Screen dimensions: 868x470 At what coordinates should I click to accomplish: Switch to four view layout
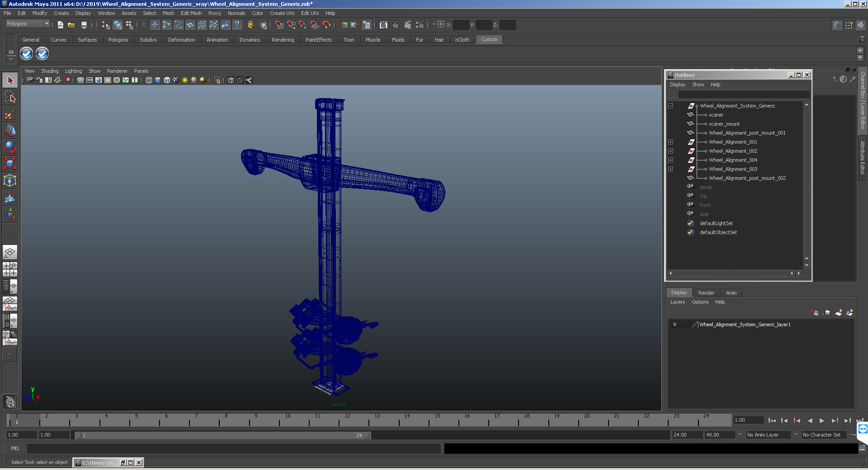click(x=10, y=269)
